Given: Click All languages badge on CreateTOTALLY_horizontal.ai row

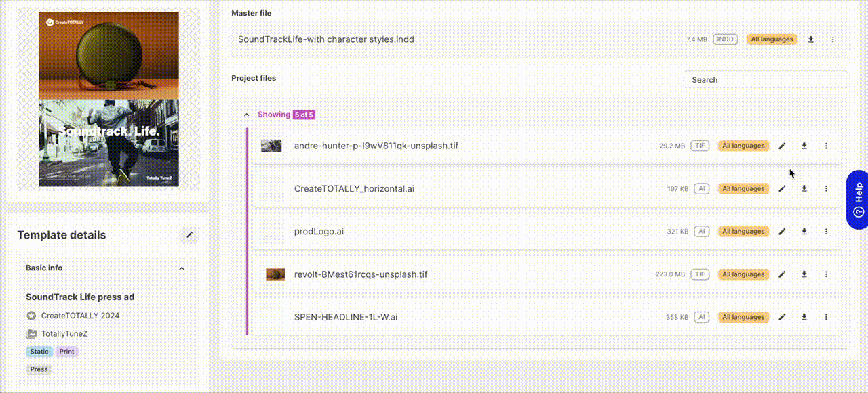Looking at the screenshot, I should click(x=744, y=188).
